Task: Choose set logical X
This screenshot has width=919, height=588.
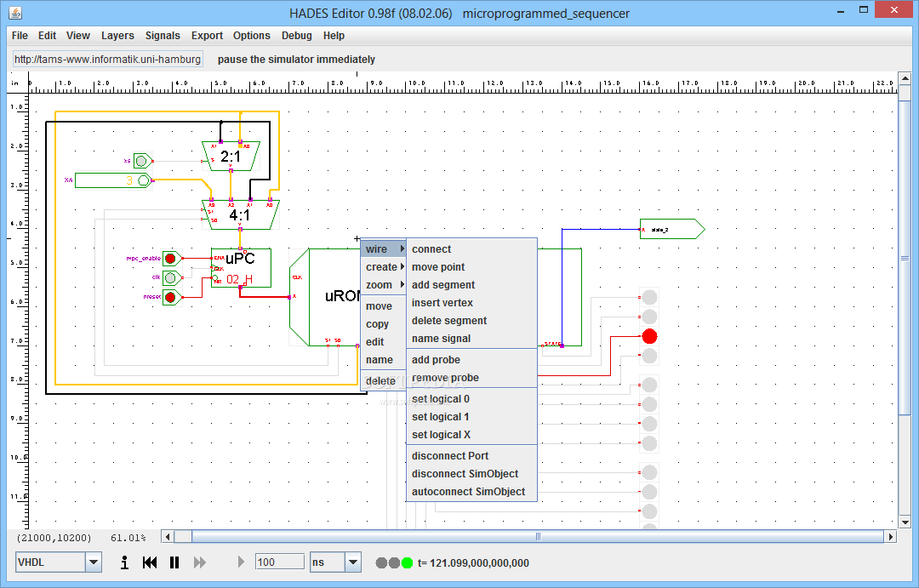Action: click(x=471, y=434)
